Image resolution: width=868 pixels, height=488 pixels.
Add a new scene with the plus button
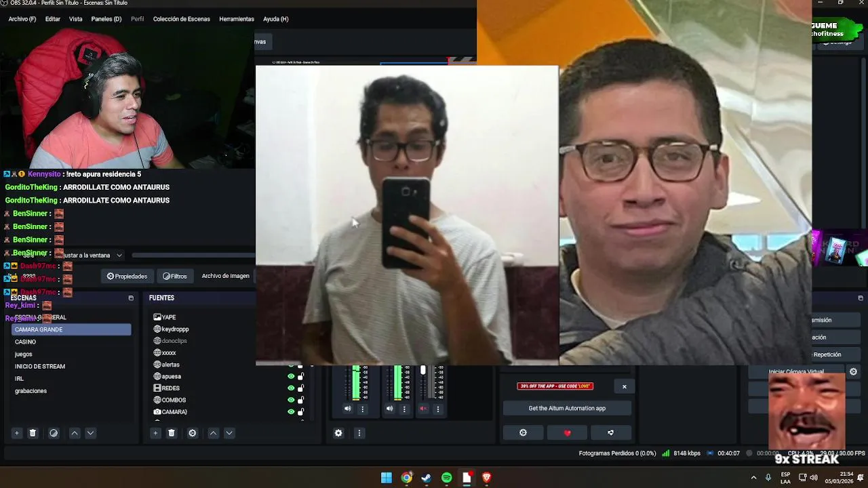coord(17,433)
